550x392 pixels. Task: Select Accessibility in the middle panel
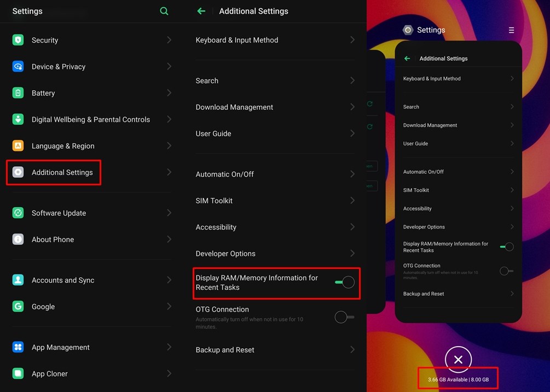point(216,227)
